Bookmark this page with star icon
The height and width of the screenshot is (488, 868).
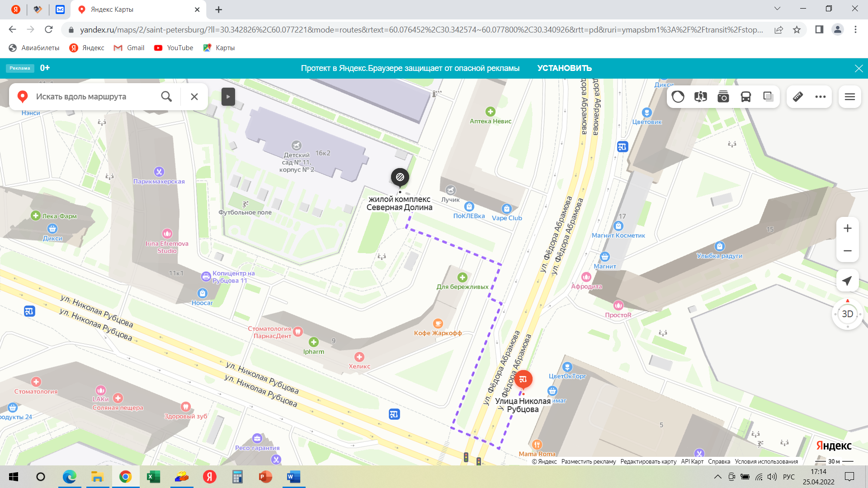(x=797, y=30)
